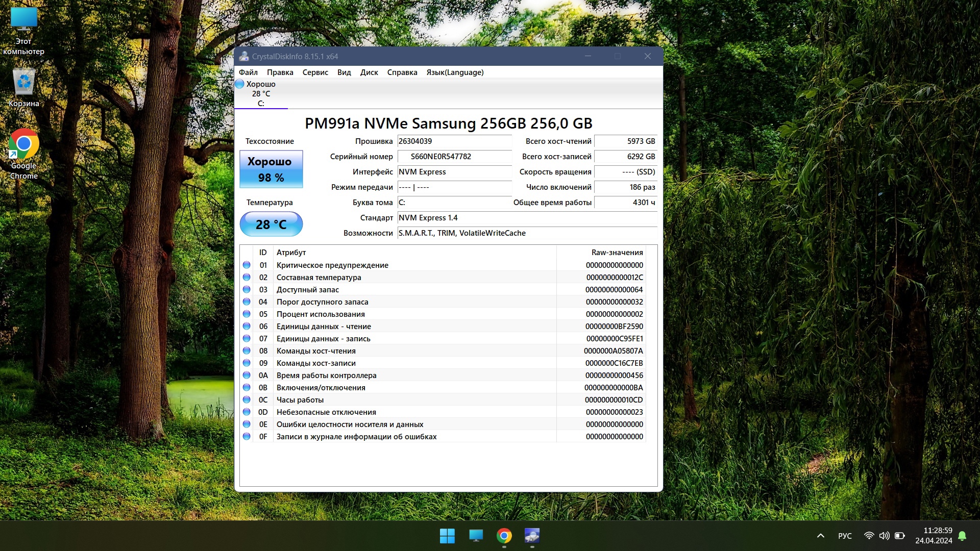
Task: Switch input language via РУС indicator
Action: tap(845, 536)
